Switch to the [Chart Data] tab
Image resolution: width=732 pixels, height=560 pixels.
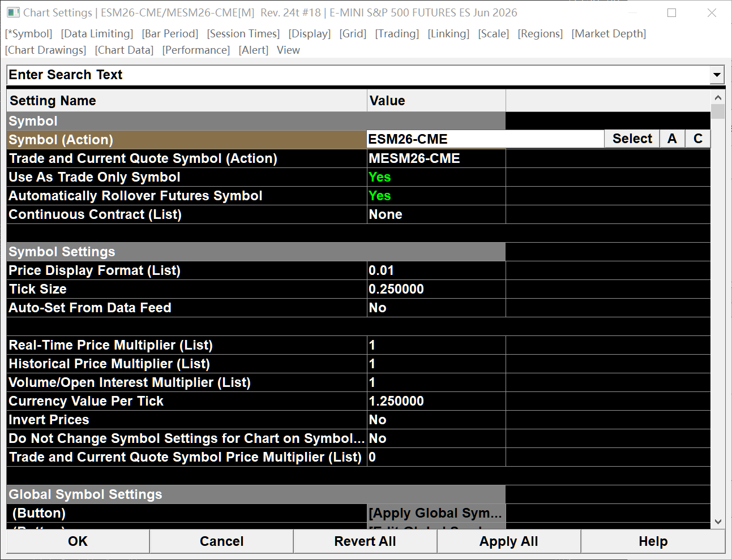125,50
